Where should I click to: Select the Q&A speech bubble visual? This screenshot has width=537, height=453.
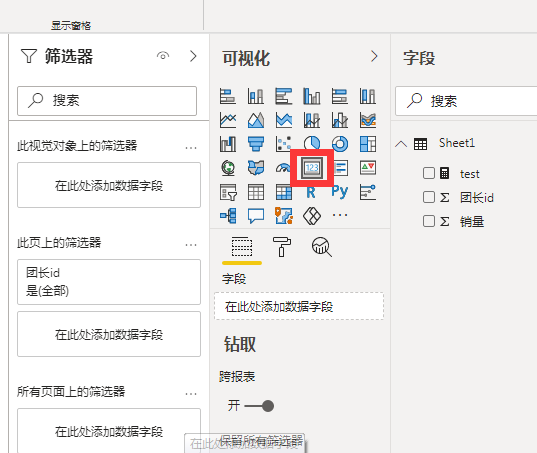click(256, 216)
